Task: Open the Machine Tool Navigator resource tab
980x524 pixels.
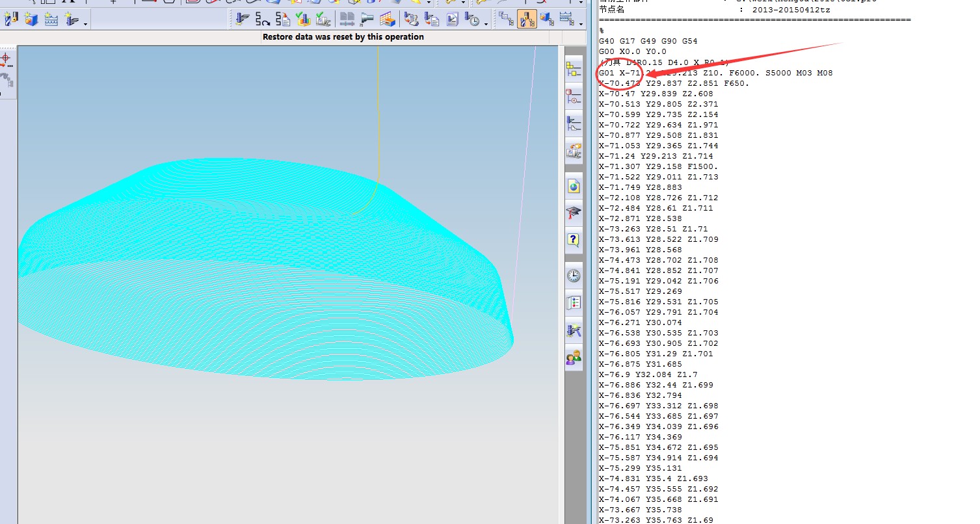Action: click(x=574, y=151)
